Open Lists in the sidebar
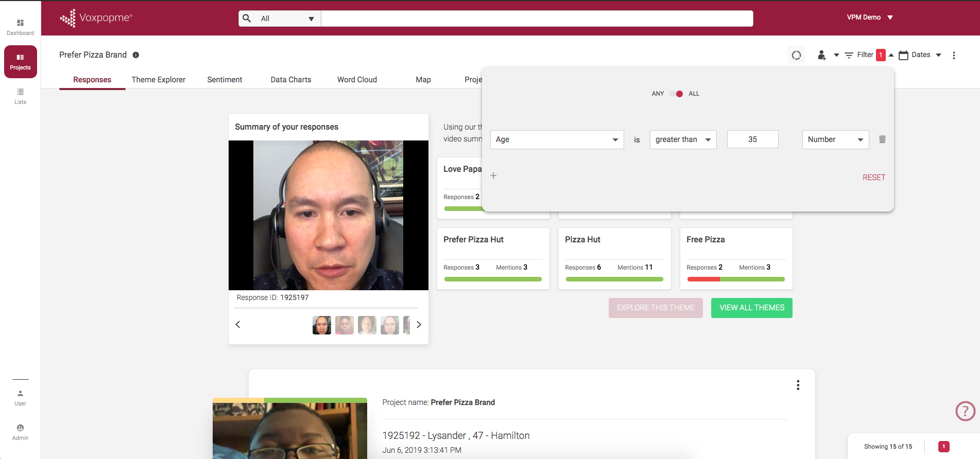 [20, 96]
